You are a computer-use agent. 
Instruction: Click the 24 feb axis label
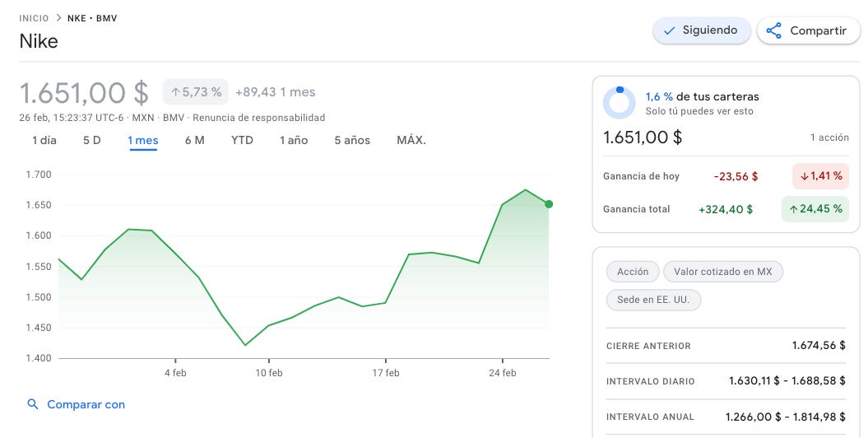point(503,373)
